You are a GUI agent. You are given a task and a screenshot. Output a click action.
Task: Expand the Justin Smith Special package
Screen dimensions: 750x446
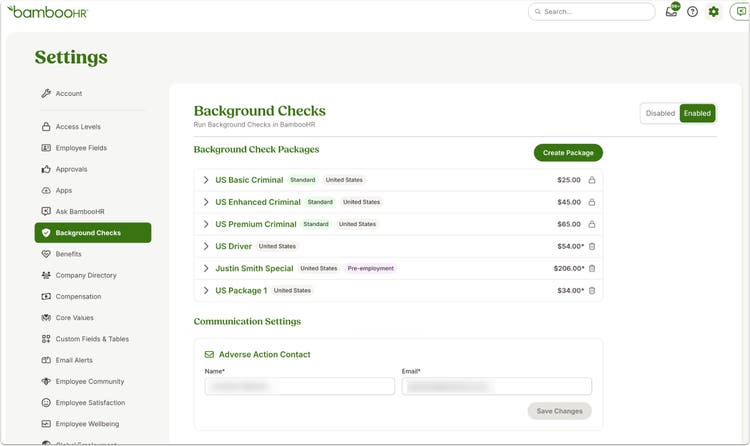[x=206, y=268]
